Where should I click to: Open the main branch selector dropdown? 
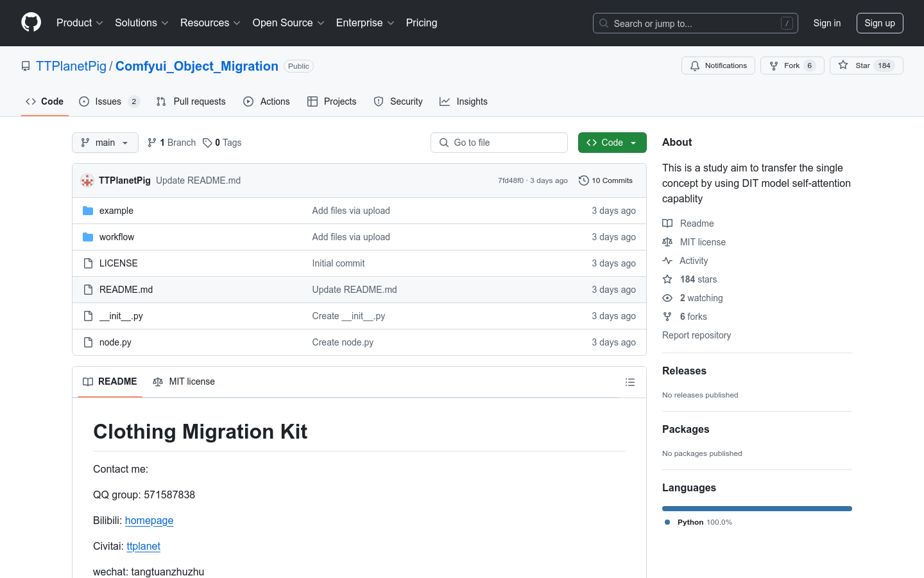tap(105, 143)
